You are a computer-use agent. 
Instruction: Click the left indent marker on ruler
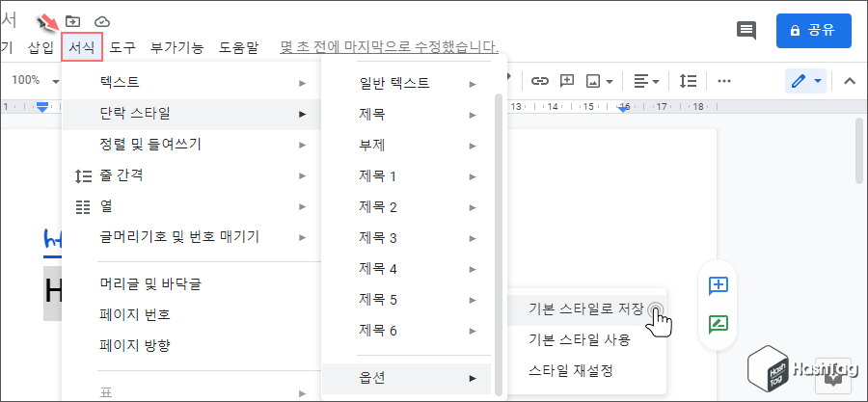pos(42,107)
